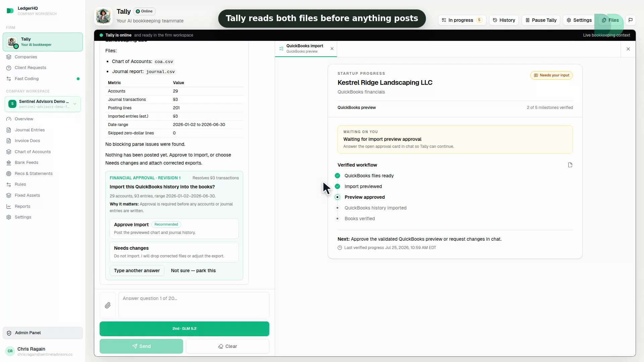Choose Approve import option
Image resolution: width=644 pixels, height=362 pixels.
174,229
